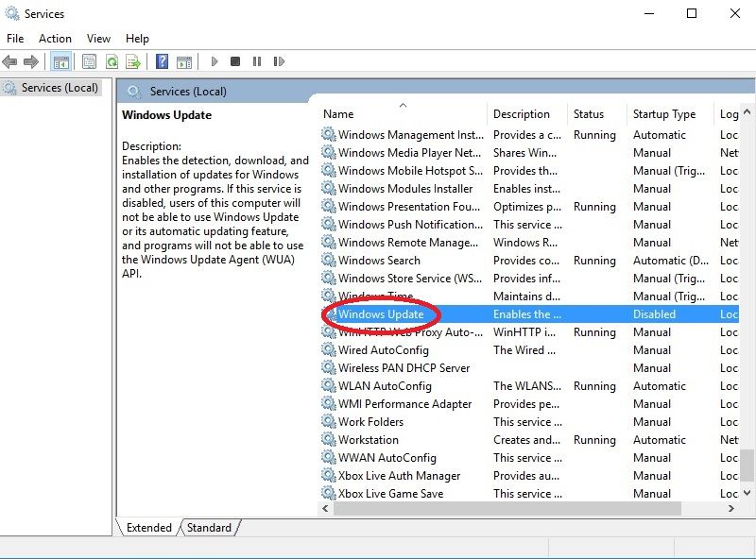
Task: Click 'Optimizes p...' description cell
Action: click(x=527, y=206)
